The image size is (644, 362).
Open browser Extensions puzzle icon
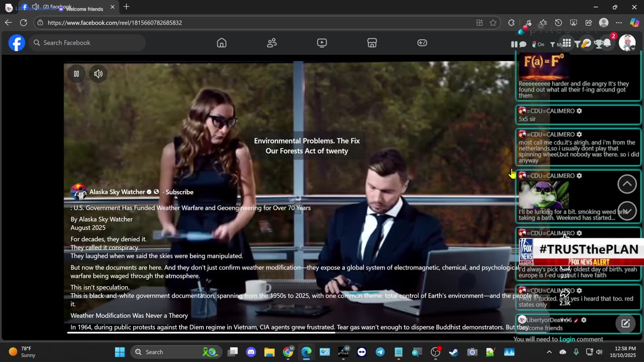coord(511,23)
